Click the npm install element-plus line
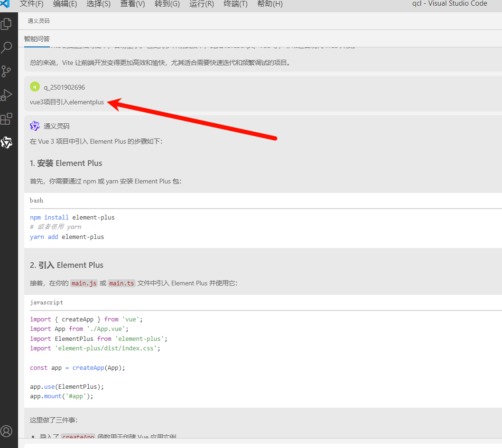 coord(72,218)
